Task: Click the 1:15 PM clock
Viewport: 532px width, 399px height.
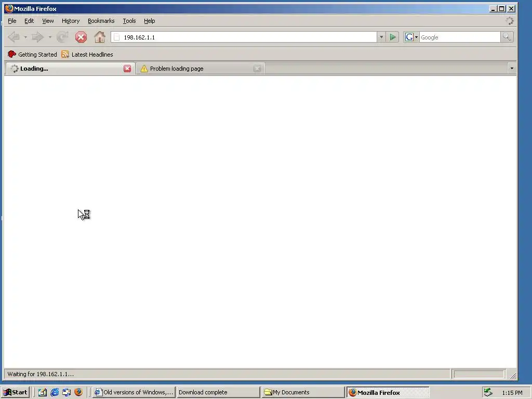Action: coord(512,393)
